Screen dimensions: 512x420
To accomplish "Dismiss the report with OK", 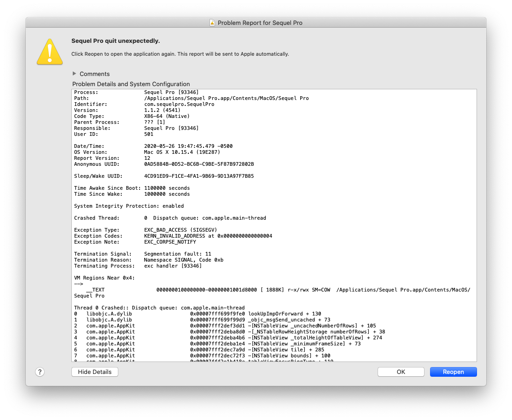I will click(x=401, y=372).
